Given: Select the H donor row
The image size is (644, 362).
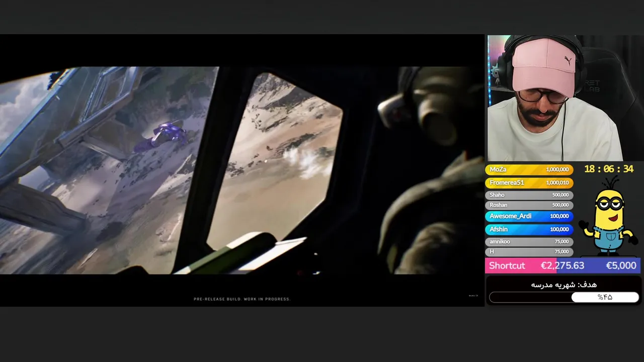Looking at the screenshot, I should pyautogui.click(x=529, y=252).
